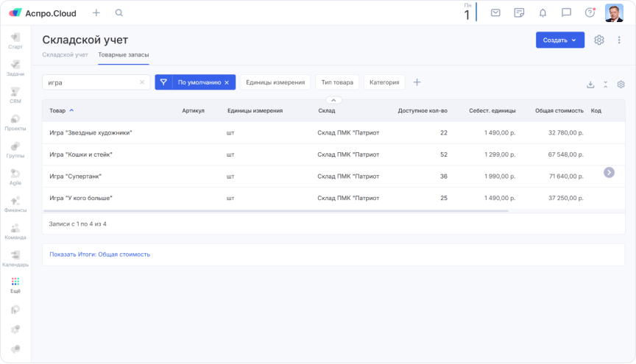This screenshot has width=636, height=364.
Task: Open the Игра "Супертанк" product row
Action: [75, 176]
